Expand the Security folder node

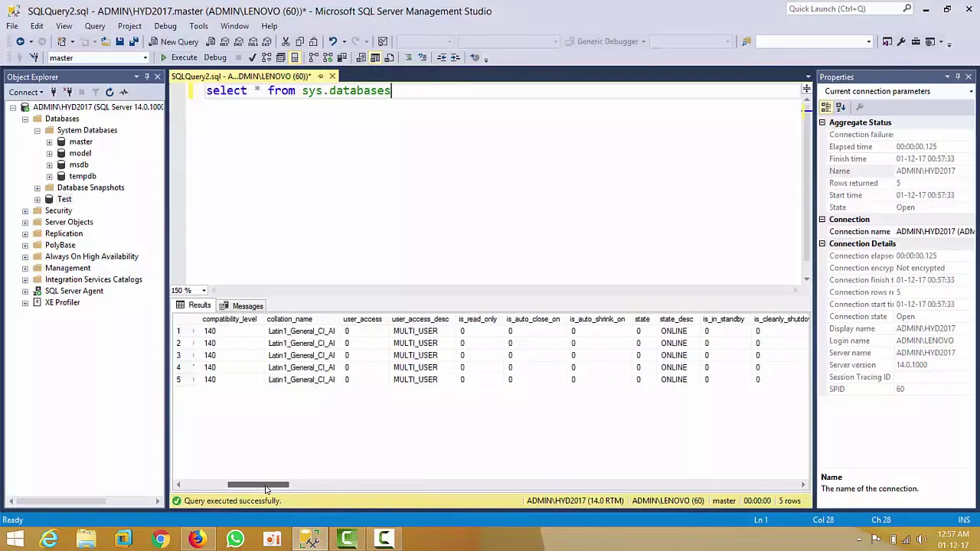(25, 210)
